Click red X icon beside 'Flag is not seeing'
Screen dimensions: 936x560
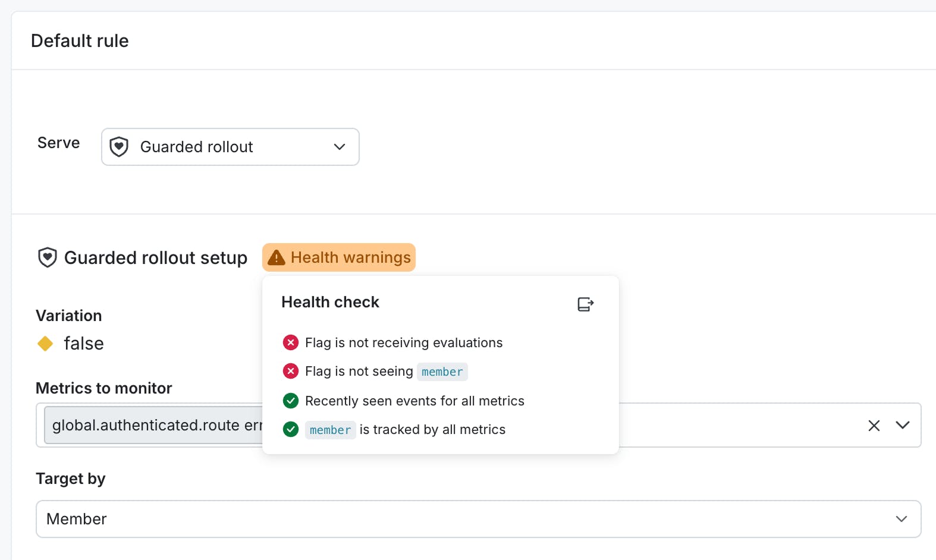click(291, 372)
